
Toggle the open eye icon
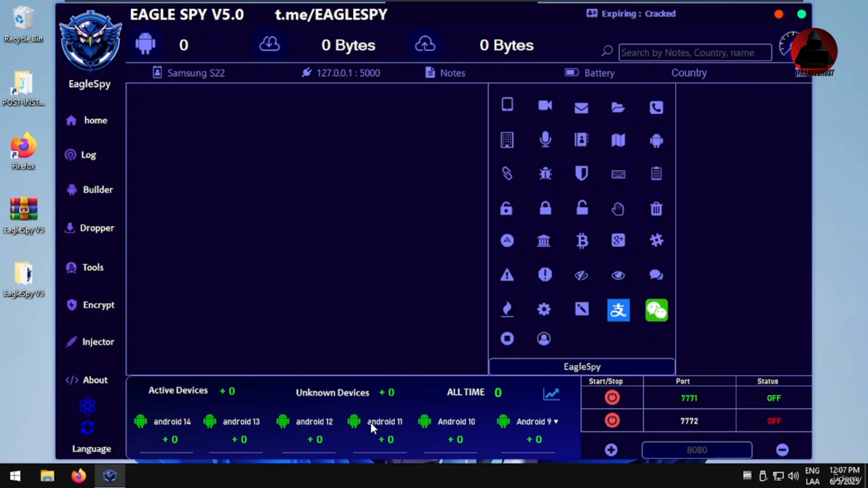tap(618, 275)
